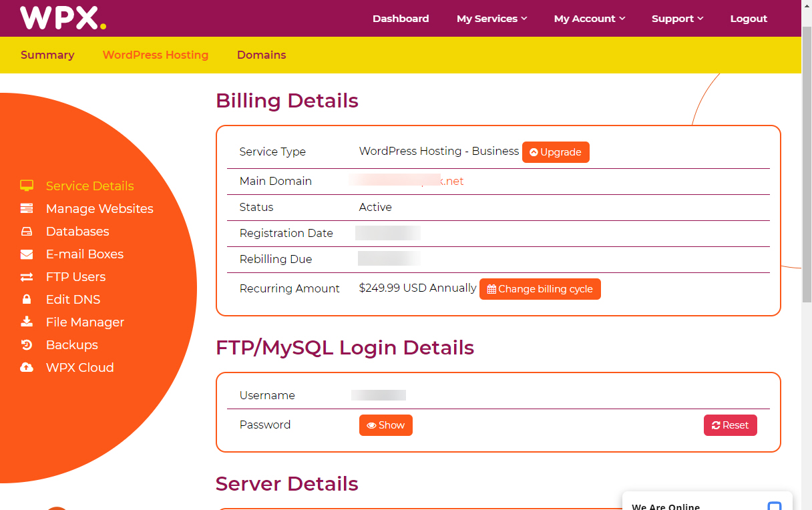This screenshot has width=812, height=510.
Task: Click the 'Server Details' heading
Action: coord(287,484)
